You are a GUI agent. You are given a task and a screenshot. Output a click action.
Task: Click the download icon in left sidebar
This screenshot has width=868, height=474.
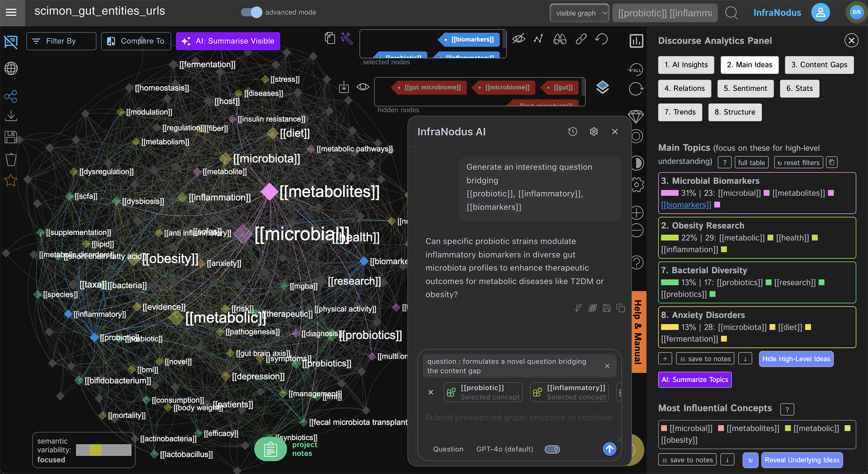tap(11, 116)
